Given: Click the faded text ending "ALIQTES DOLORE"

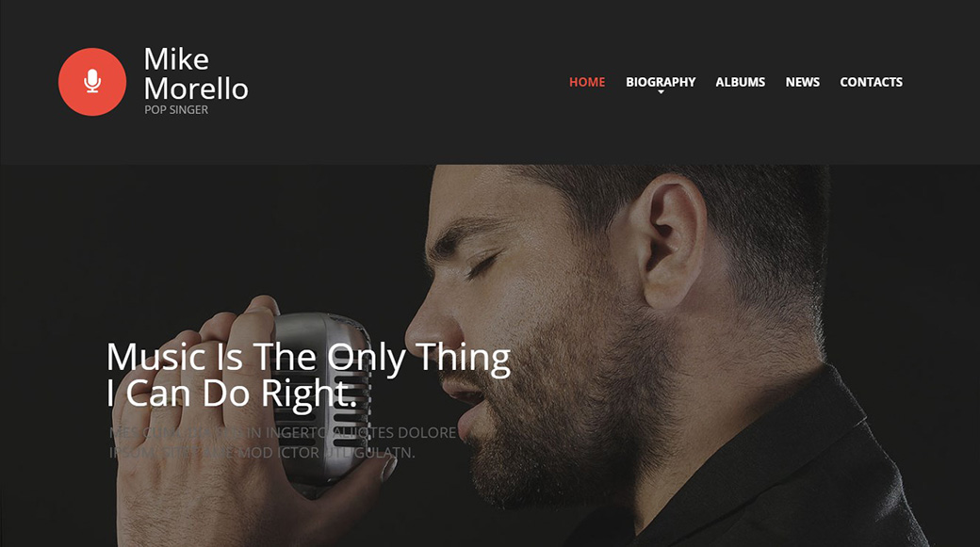Looking at the screenshot, I should point(283,433).
